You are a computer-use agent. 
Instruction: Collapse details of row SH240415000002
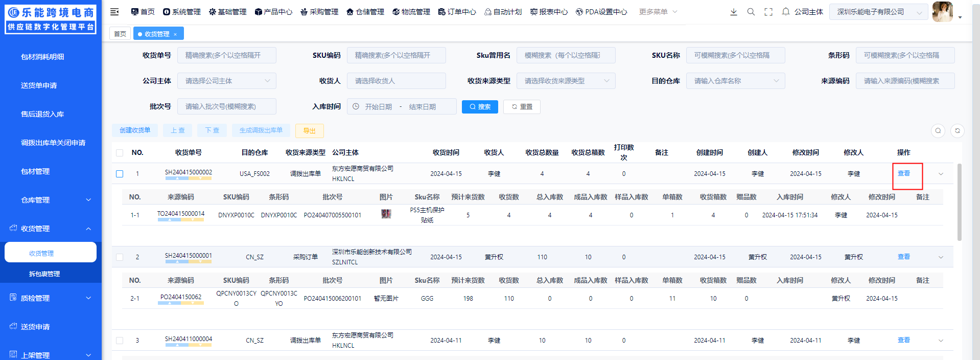[941, 174]
